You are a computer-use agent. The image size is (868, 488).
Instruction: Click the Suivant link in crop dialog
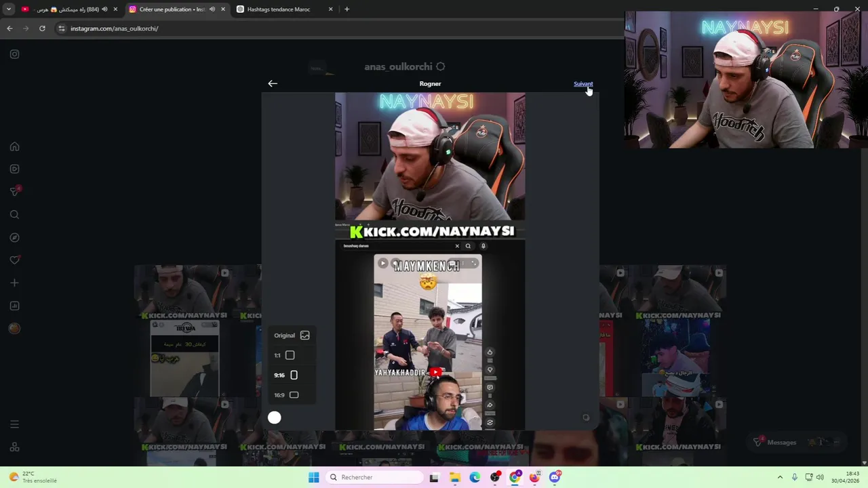point(583,84)
